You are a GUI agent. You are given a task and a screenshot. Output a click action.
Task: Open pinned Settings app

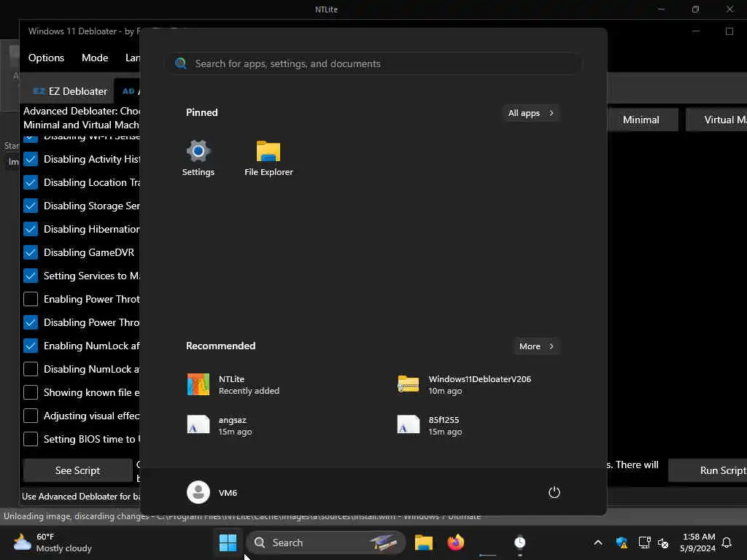click(198, 158)
